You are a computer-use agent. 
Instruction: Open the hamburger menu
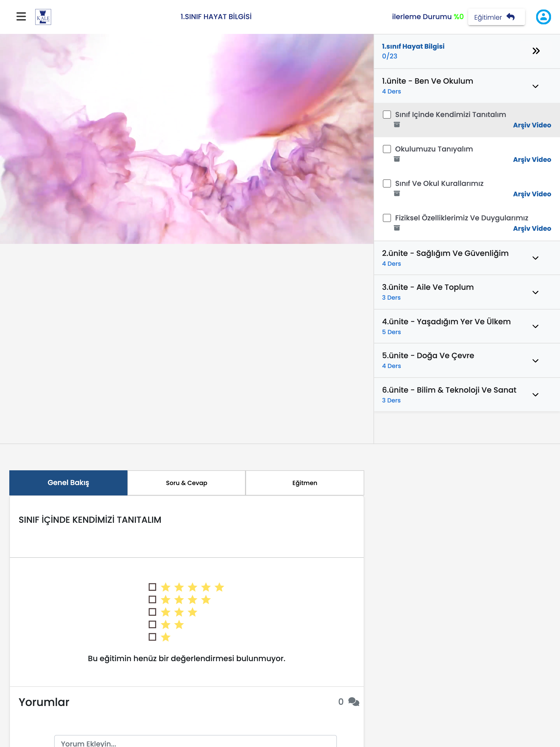tap(21, 17)
